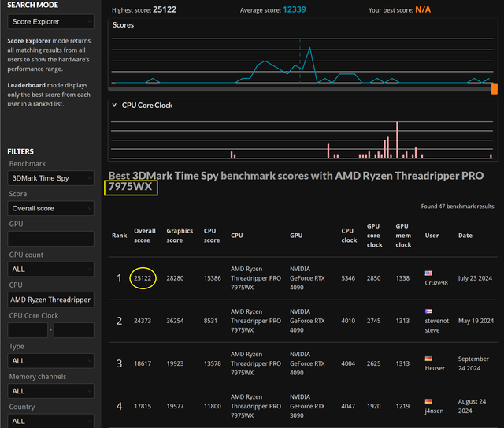Viewport: 504px width, 428px height.
Task: Open user j4nsen profile
Action: tap(434, 411)
